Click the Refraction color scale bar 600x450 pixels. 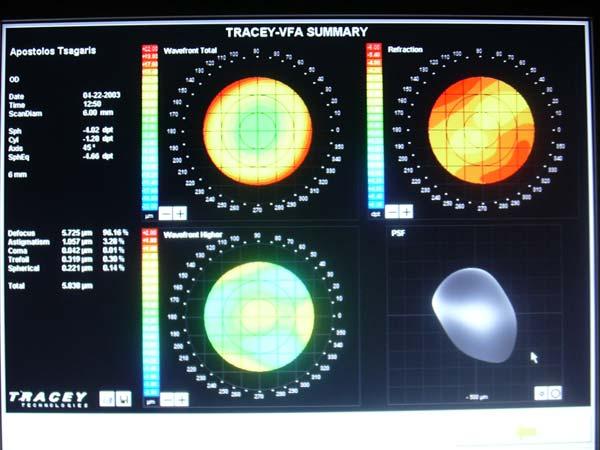pos(374,126)
